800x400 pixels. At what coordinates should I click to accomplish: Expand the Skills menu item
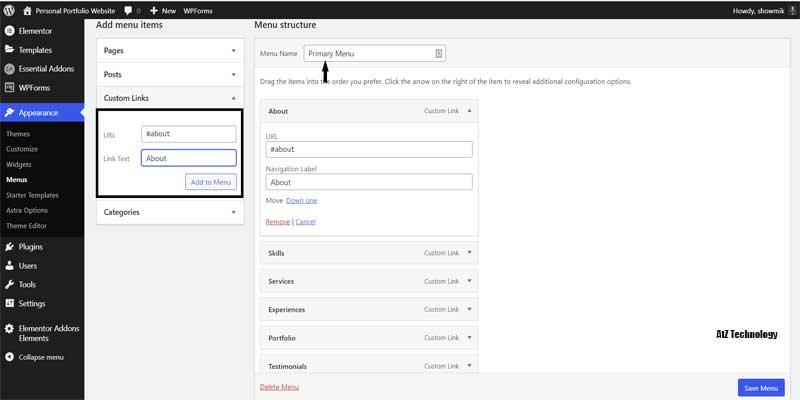[469, 253]
